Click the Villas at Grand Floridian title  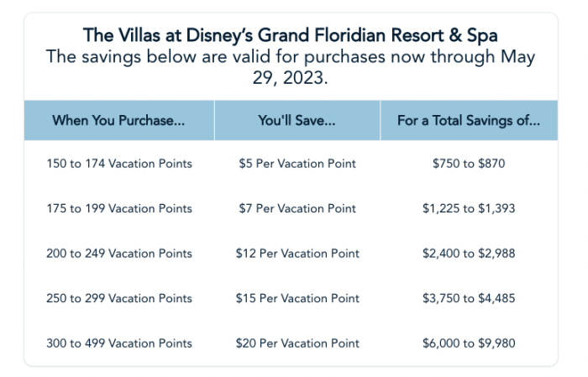(x=291, y=34)
